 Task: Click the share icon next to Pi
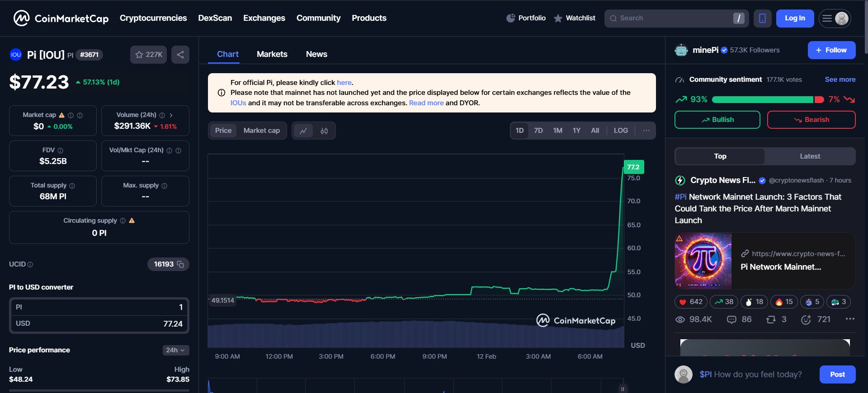tap(180, 55)
